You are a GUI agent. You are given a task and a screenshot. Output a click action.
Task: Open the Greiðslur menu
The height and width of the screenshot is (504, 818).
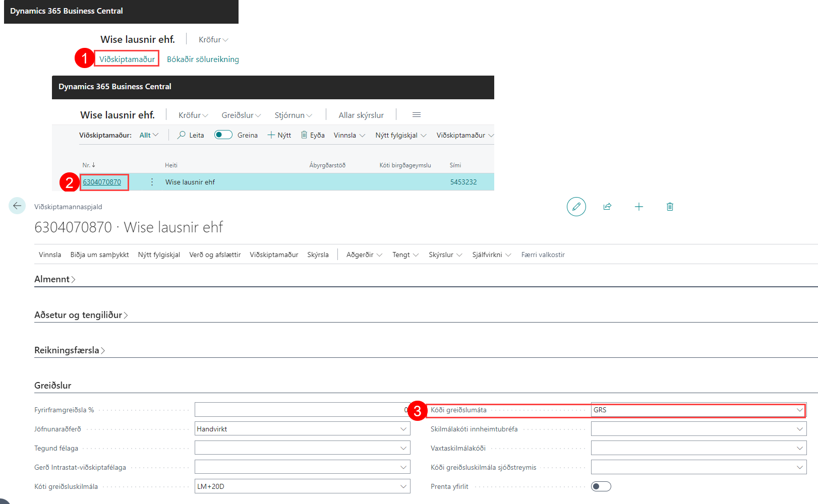click(241, 115)
